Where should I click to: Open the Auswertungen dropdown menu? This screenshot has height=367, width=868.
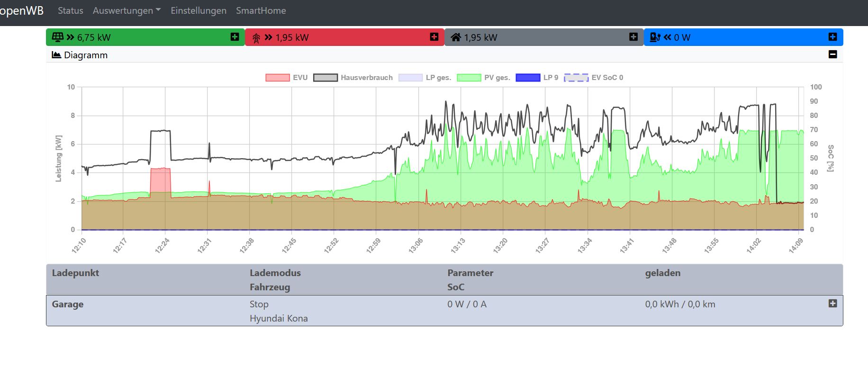tap(127, 10)
